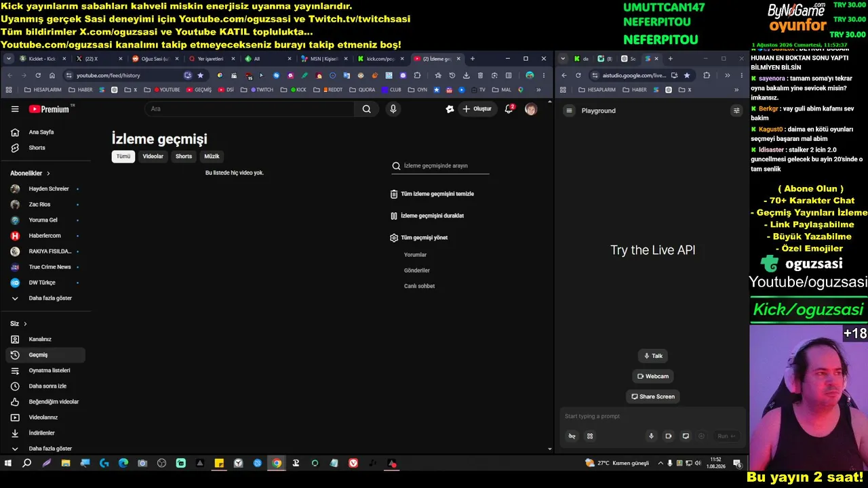Show more bookmarks in the YouTube window
This screenshot has width=868, height=488.
pyautogui.click(x=538, y=89)
